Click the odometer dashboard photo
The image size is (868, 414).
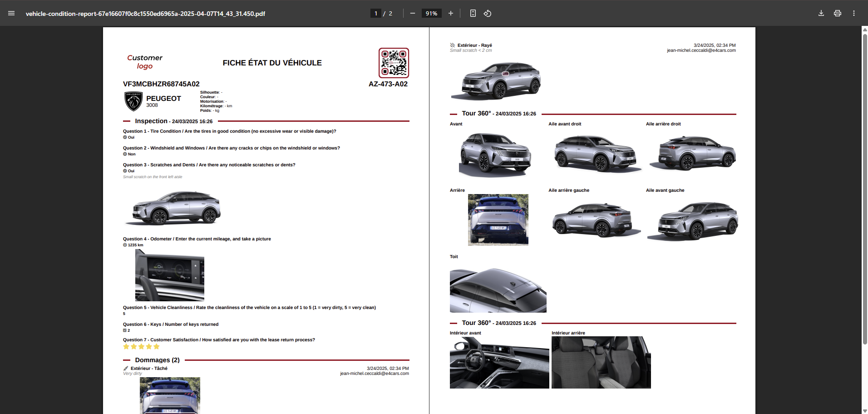click(x=169, y=275)
